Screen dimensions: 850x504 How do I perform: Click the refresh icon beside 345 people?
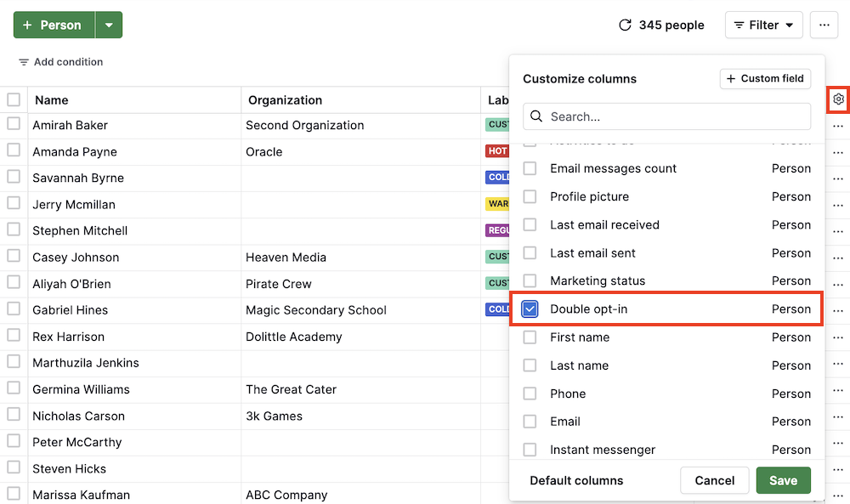pyautogui.click(x=625, y=25)
